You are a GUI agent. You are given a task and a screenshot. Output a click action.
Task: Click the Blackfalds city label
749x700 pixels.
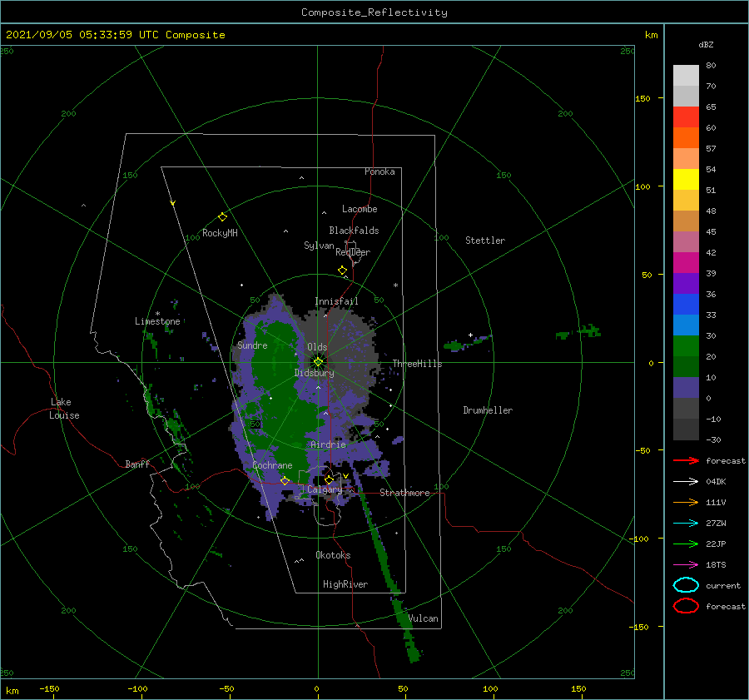354,231
